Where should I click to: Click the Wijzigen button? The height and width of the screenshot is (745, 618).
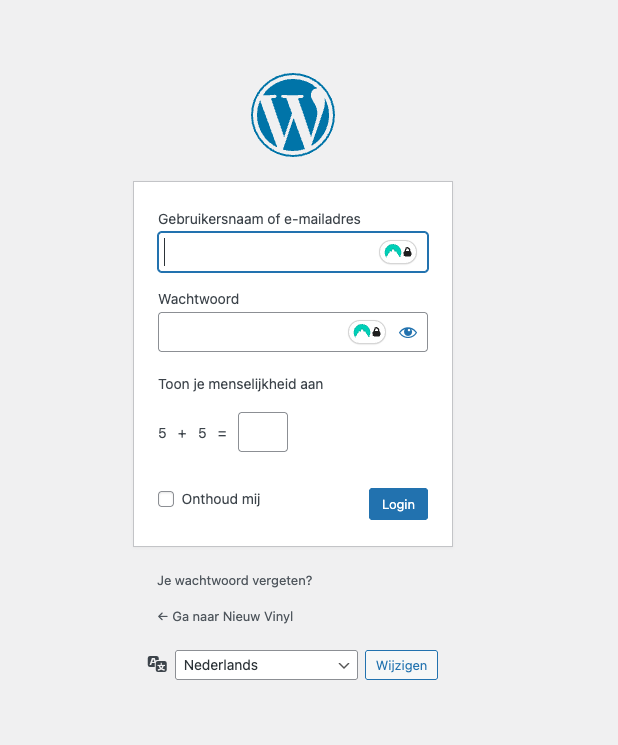(401, 665)
